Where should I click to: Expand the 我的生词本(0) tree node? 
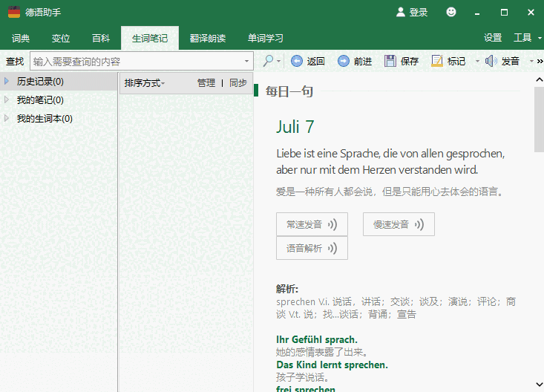click(x=6, y=118)
